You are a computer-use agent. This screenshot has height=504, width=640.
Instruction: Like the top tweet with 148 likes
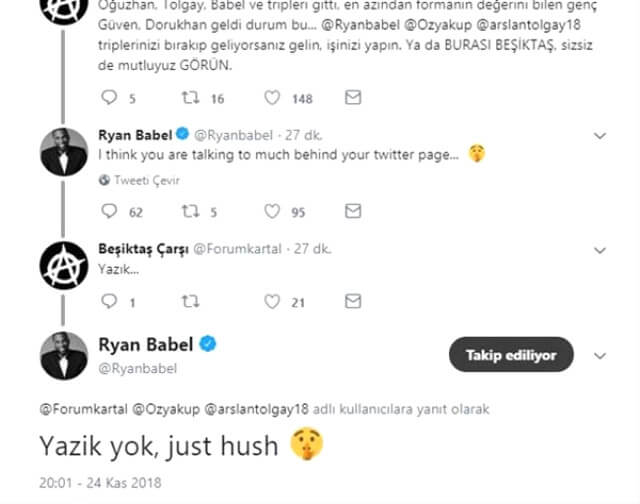(273, 98)
